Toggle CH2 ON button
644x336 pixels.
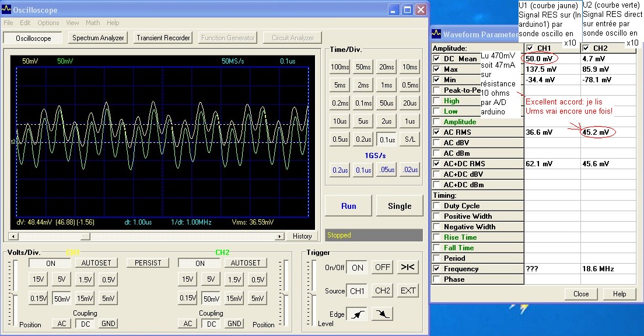tap(199, 263)
